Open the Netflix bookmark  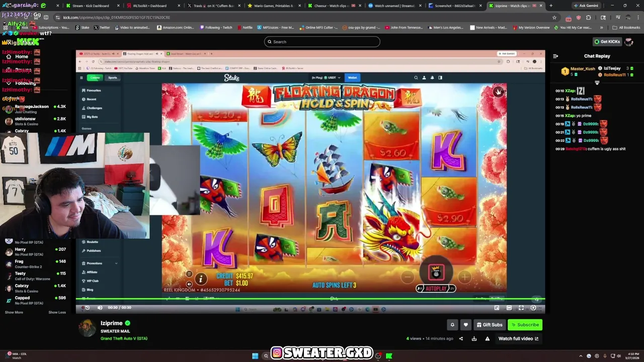click(x=245, y=28)
